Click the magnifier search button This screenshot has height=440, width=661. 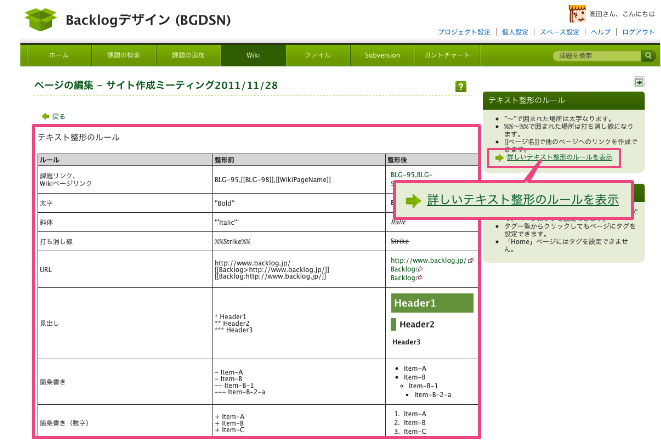[648, 55]
